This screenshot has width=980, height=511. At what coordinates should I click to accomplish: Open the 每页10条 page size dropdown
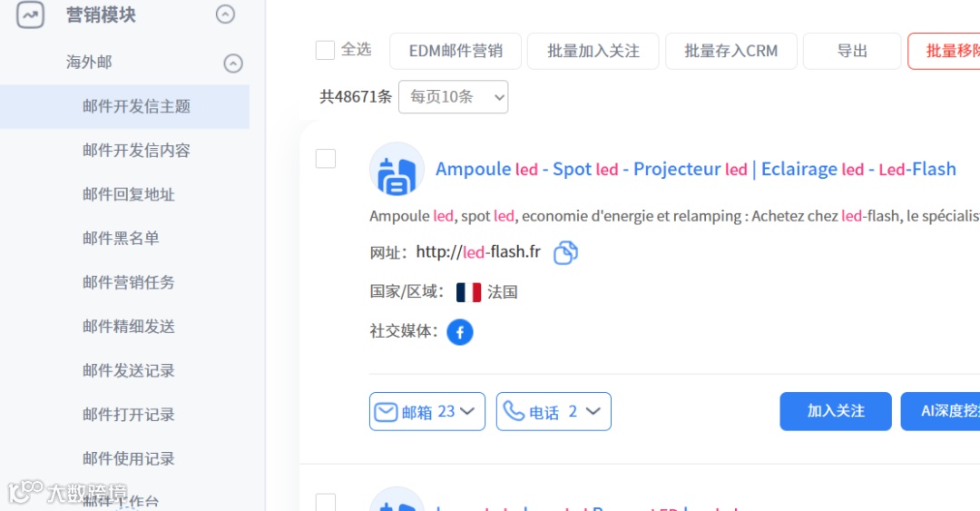coord(453,97)
